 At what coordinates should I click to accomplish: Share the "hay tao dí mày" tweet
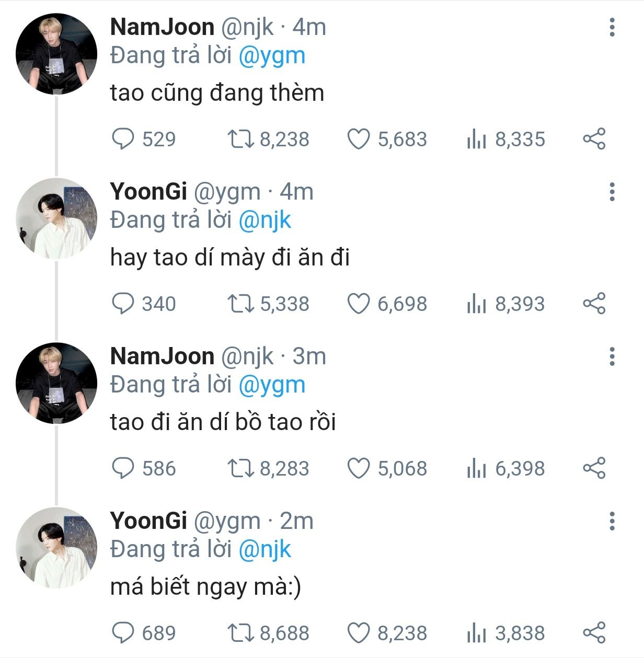click(594, 304)
